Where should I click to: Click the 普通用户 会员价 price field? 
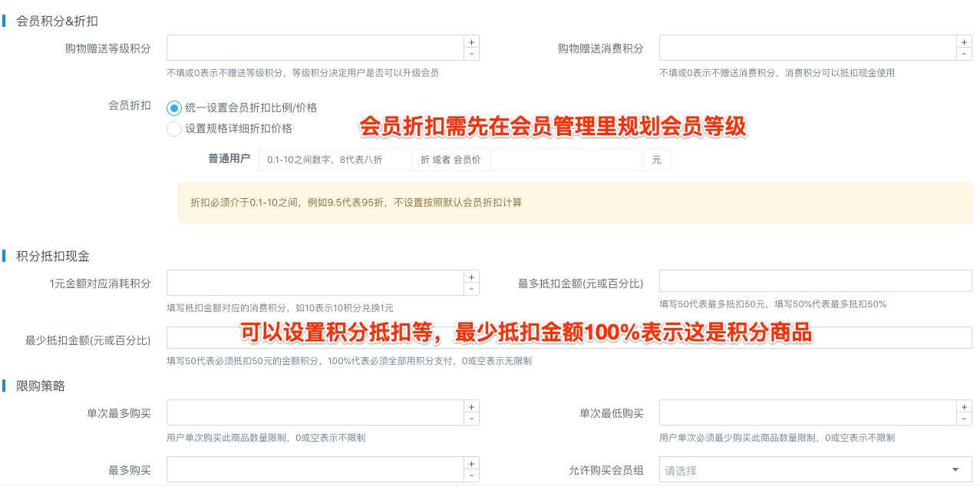tap(566, 160)
